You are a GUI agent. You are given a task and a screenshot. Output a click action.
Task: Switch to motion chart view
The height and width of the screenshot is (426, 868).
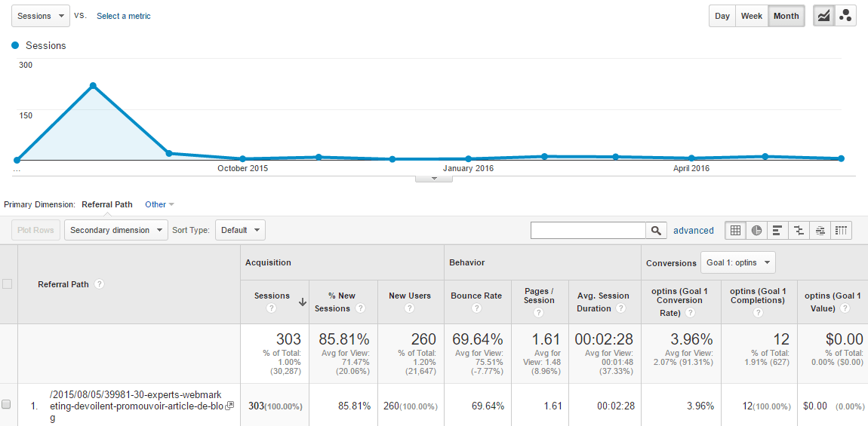[845, 16]
